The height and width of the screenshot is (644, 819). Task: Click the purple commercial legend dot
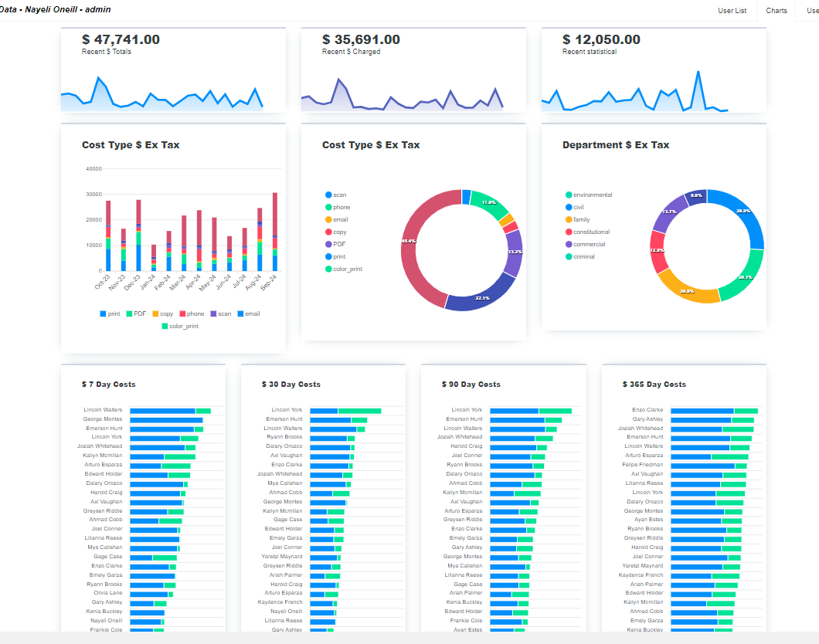[569, 245]
